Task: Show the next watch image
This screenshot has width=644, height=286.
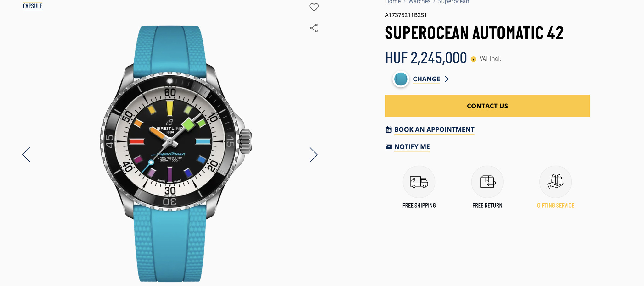Action: 313,155
